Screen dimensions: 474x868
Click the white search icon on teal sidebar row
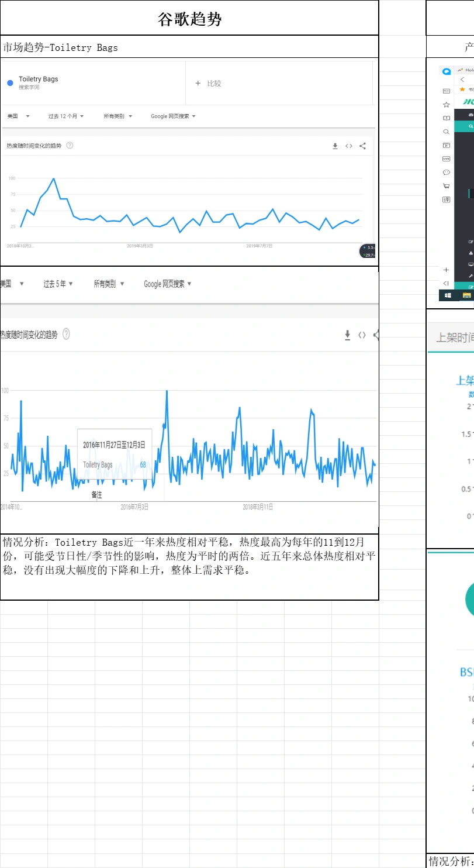(x=470, y=126)
